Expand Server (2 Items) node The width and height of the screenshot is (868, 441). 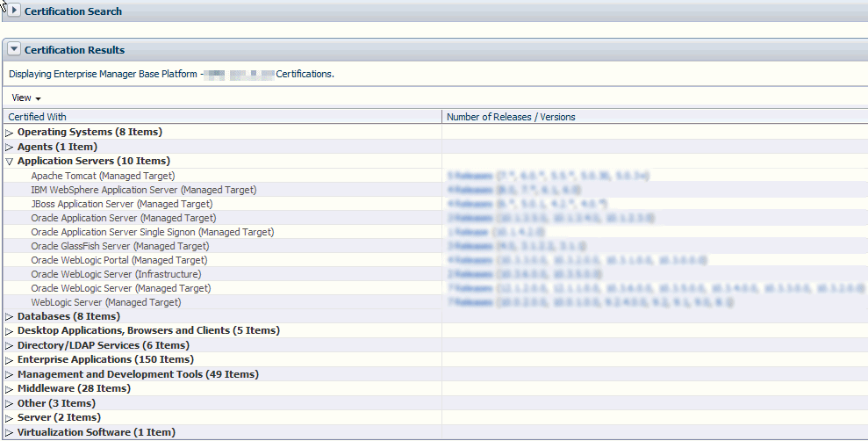coord(9,418)
